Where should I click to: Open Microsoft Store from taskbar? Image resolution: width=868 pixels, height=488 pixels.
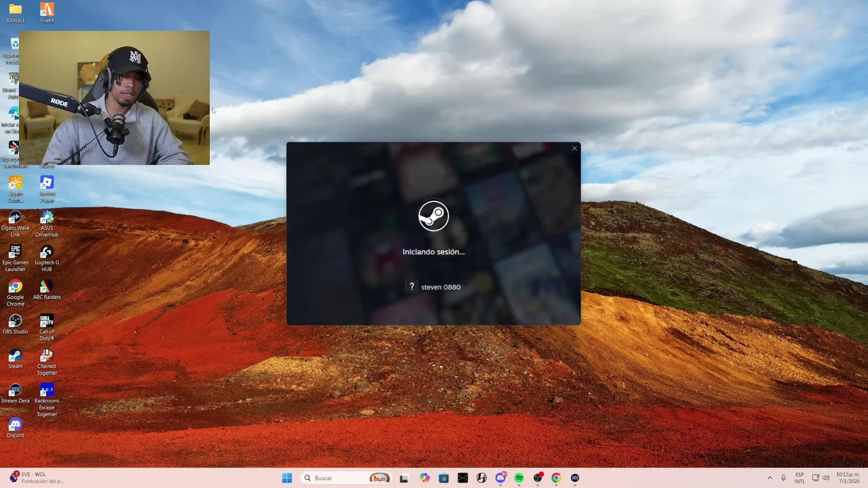tap(443, 478)
